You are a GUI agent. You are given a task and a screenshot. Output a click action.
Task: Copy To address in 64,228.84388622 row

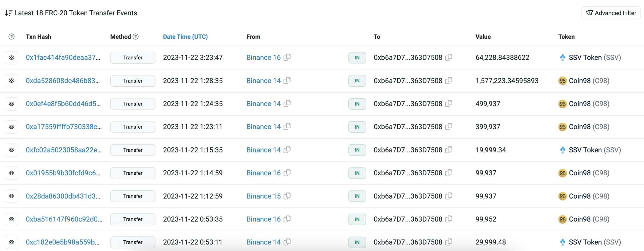(449, 57)
